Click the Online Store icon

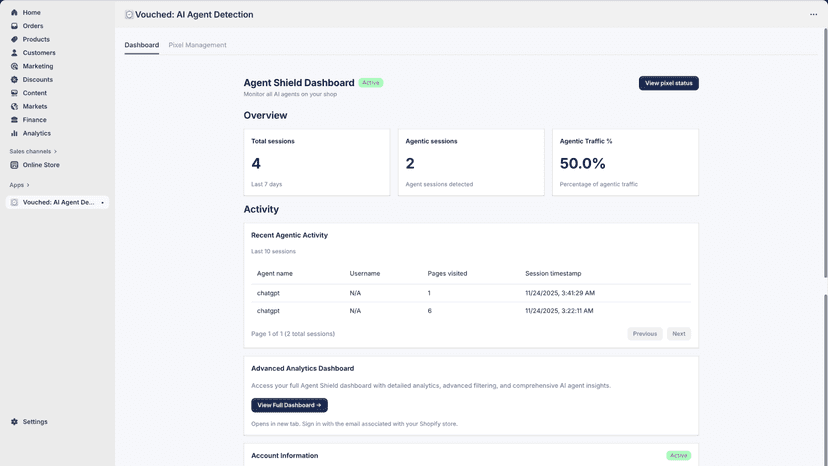tap(14, 165)
